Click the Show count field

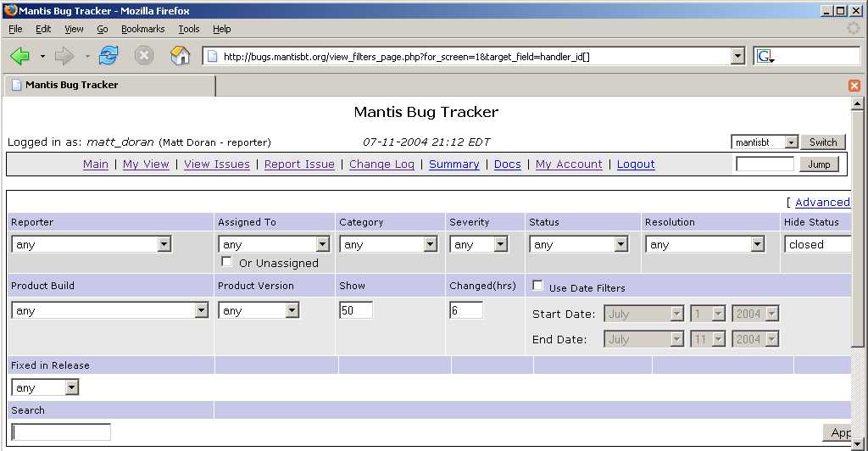click(x=356, y=310)
